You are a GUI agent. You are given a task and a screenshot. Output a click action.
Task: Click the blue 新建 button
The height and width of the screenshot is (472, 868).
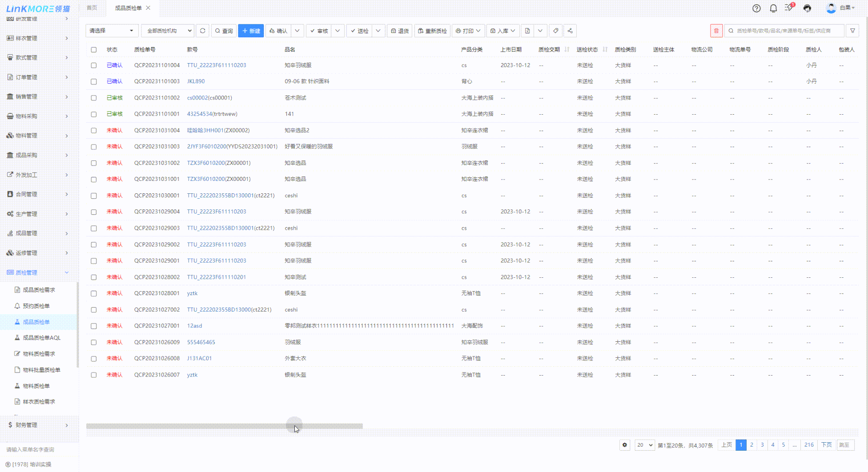point(251,31)
